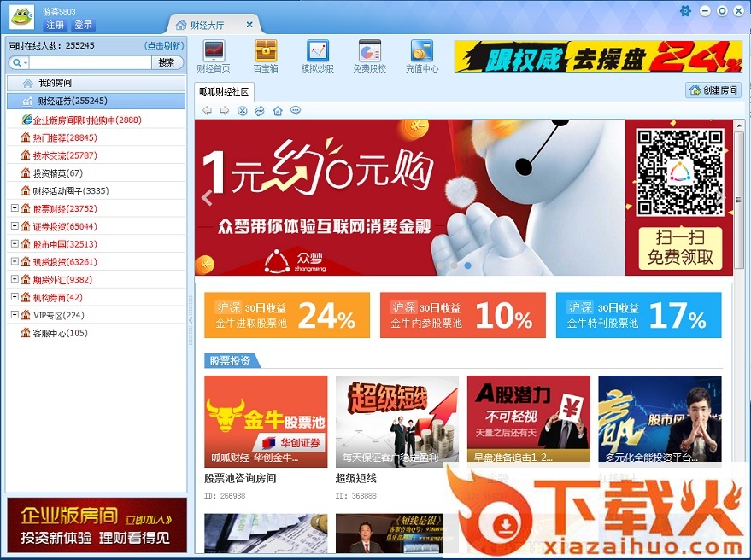
Task: Open the 百宝箱 treasure chest icon
Action: pos(266,56)
